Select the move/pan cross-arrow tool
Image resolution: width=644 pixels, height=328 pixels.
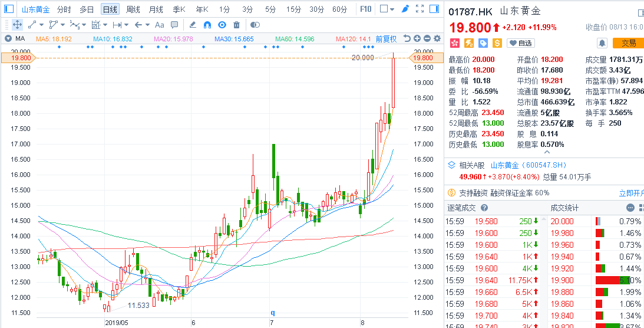(x=17, y=25)
